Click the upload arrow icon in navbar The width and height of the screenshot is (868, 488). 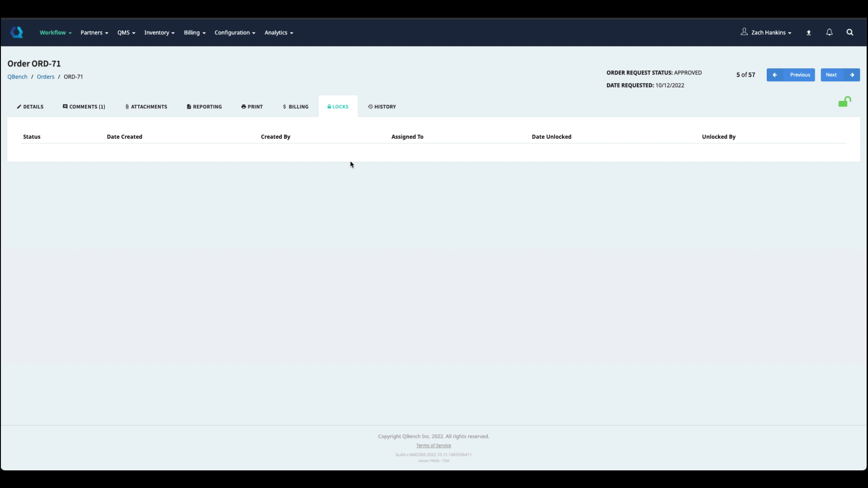[809, 33]
